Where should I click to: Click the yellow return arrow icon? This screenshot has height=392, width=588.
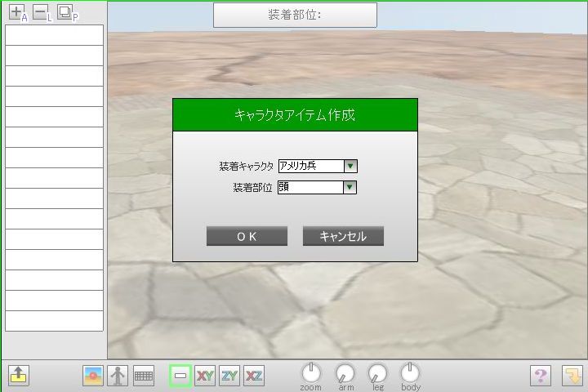(572, 376)
